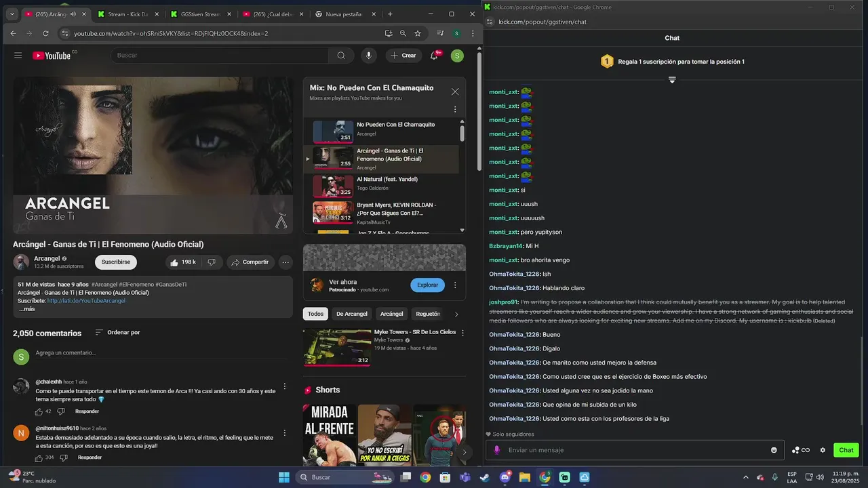Open Kick channel points icon
This screenshot has width=868, height=488.
click(x=801, y=450)
